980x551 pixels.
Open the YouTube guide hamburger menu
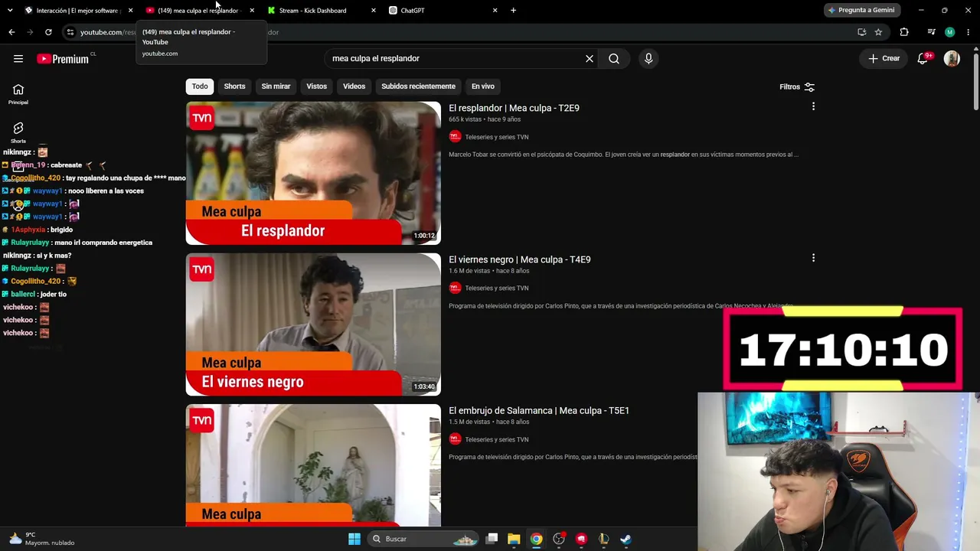pos(18,59)
